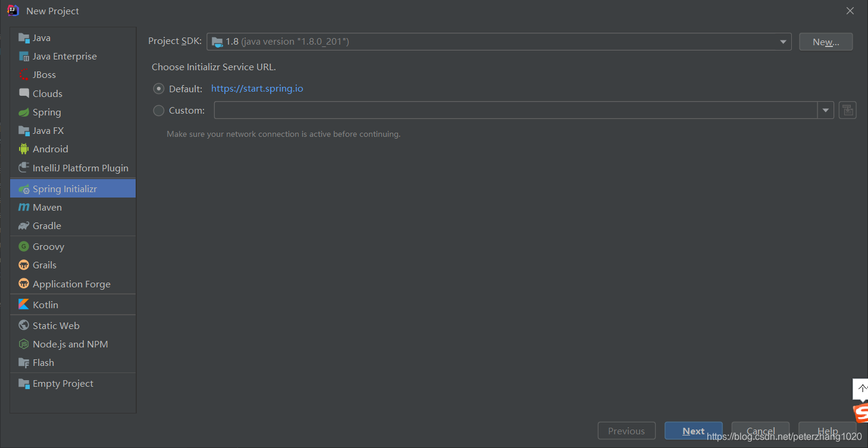Click the IntelliJ Platform Plugin icon
Image resolution: width=868 pixels, height=448 pixels.
(x=24, y=168)
